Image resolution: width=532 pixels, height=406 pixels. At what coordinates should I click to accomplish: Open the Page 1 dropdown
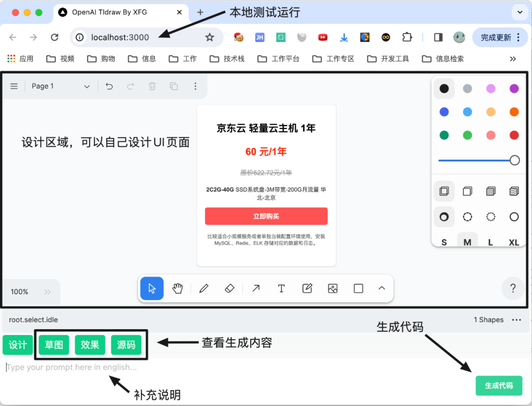point(61,86)
